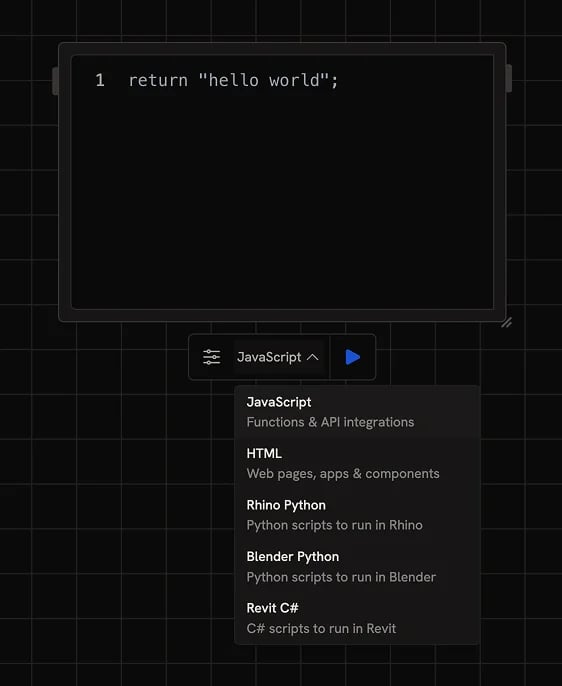Click 'C# scripts to run in Revit' text

pyautogui.click(x=321, y=629)
